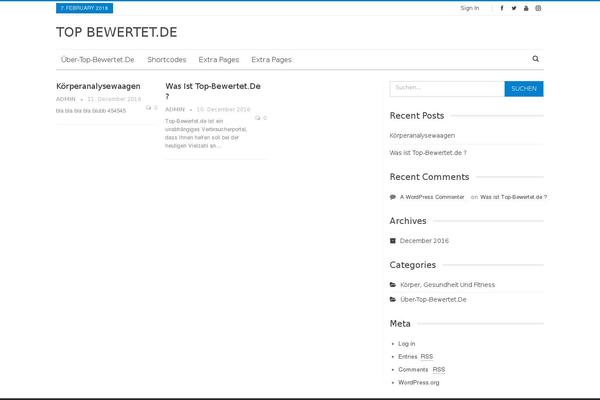
Task: Open the Twitter social icon
Action: pos(514,8)
